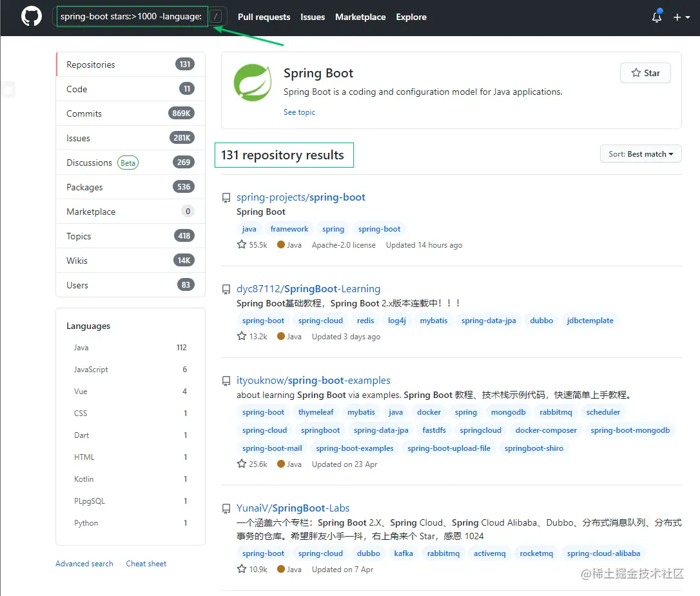The height and width of the screenshot is (596, 700).
Task: Select Issues filter with 281K count
Action: point(130,138)
